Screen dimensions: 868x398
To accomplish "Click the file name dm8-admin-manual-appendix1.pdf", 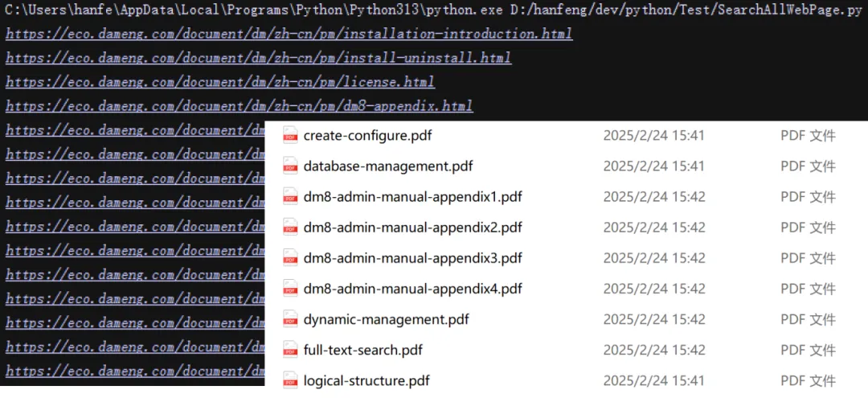I will tap(413, 196).
